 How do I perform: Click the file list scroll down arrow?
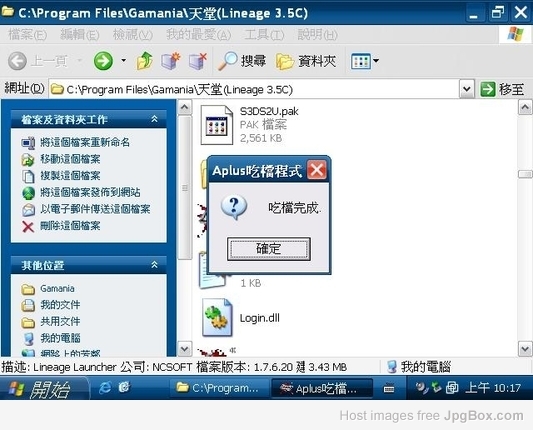[525, 349]
